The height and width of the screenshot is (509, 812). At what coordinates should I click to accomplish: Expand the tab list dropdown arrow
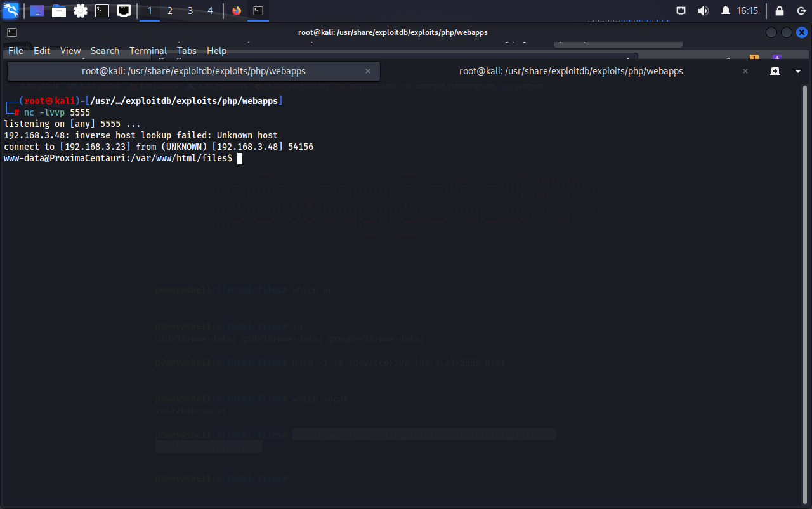(x=798, y=71)
